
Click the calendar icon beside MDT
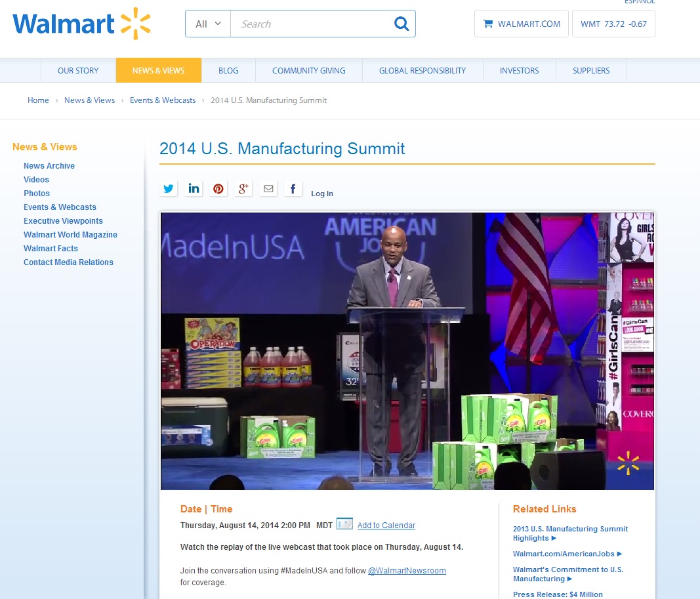pos(344,524)
